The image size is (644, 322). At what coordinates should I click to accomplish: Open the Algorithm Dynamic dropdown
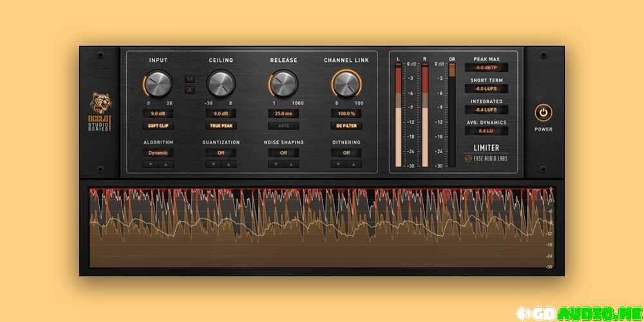(x=158, y=153)
